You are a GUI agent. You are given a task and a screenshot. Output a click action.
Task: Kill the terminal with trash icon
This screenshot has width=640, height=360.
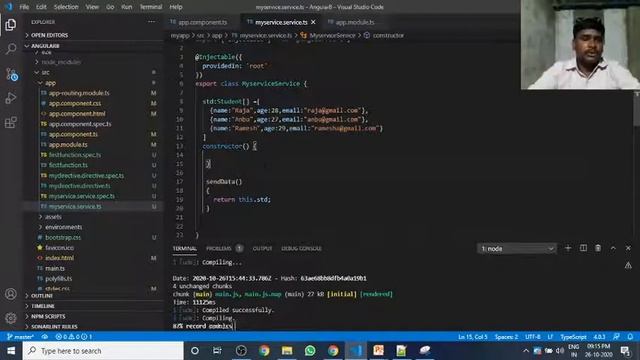[598, 248]
